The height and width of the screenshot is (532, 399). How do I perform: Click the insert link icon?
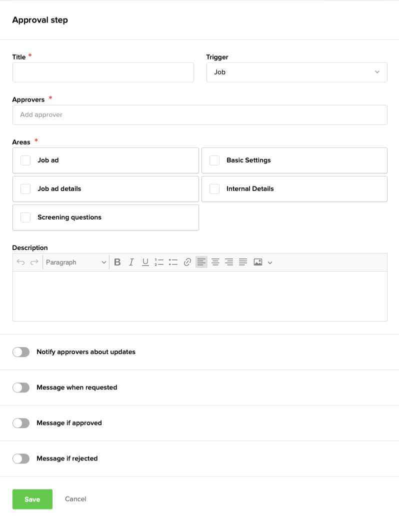click(x=187, y=262)
